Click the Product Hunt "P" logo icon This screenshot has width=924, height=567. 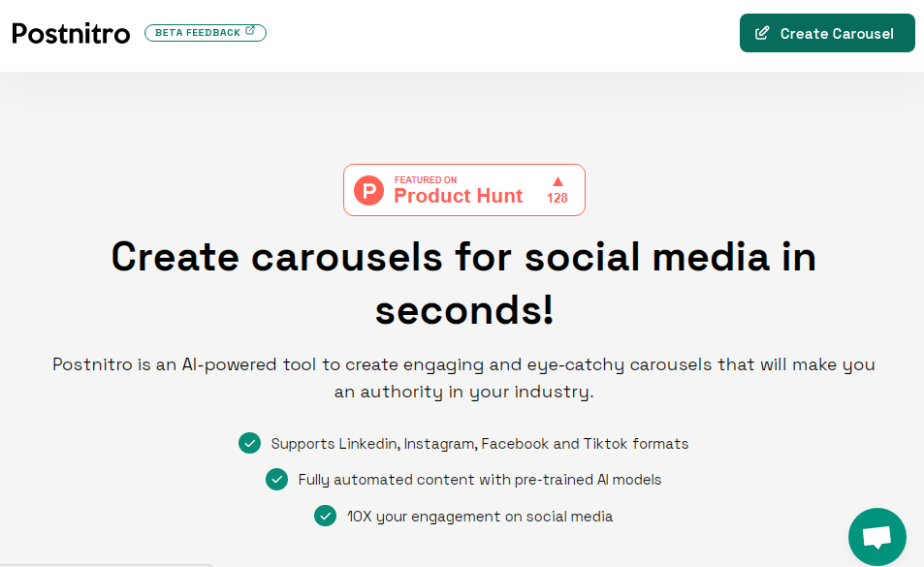[x=368, y=190]
